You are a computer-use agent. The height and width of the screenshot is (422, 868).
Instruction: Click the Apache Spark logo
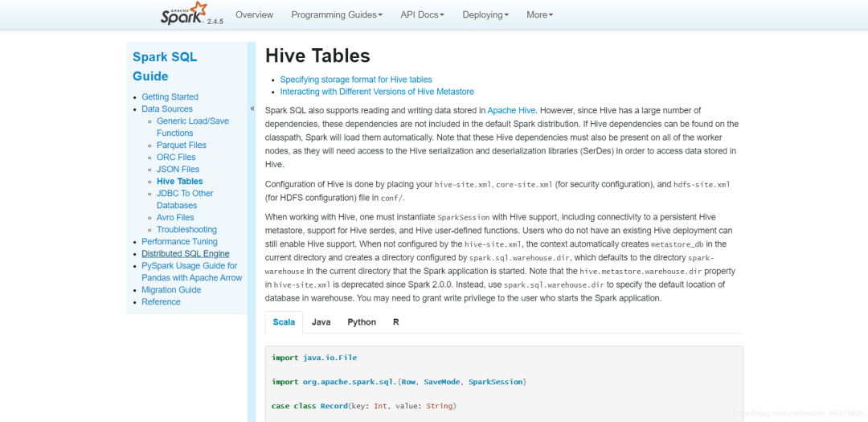click(x=184, y=14)
